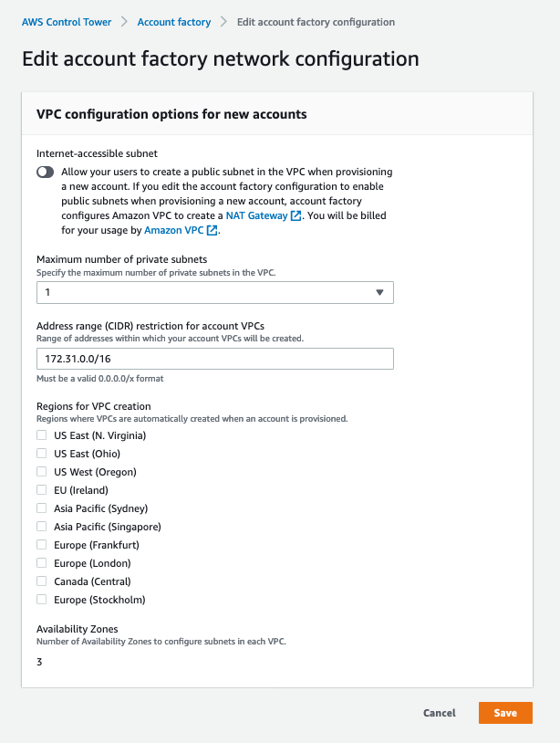560x743 pixels.
Task: Follow the Amazon VPC pricing link
Action: point(176,230)
